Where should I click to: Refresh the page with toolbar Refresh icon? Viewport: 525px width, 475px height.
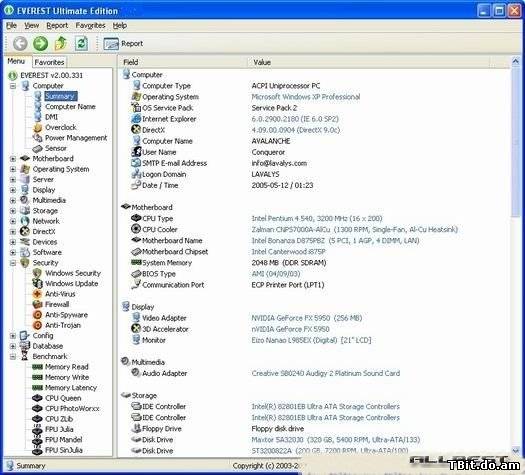pyautogui.click(x=81, y=44)
